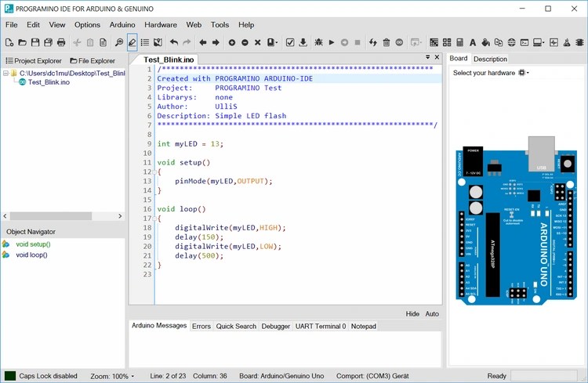The image size is (588, 383).
Task: Jump to void loop() in Object Navigator
Action: click(31, 255)
